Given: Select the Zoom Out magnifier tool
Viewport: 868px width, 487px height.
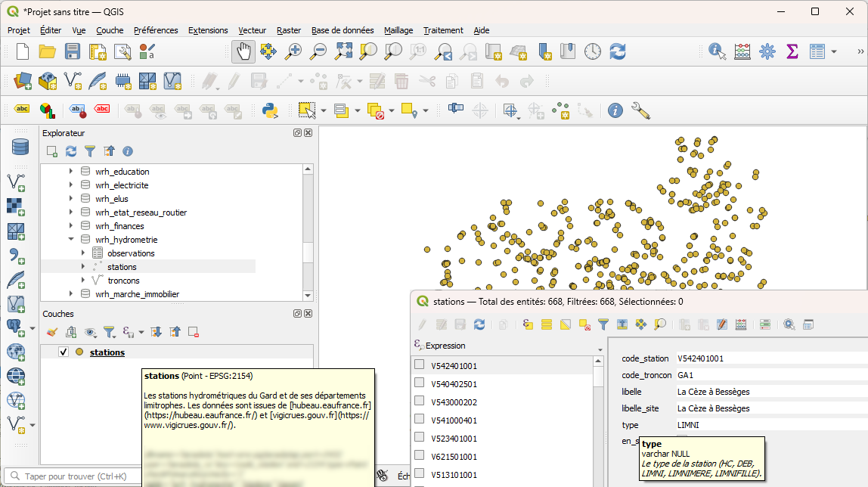Looking at the screenshot, I should click(318, 51).
